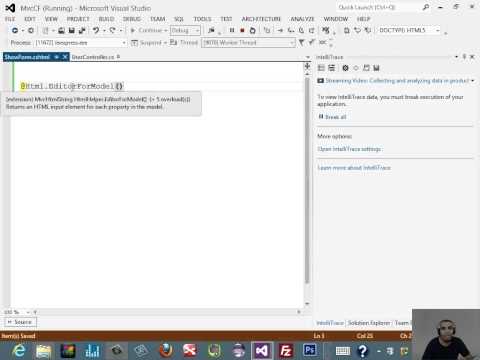This screenshot has width=480, height=360.
Task: Click the editor vertical scrollbar
Action: click(x=307, y=180)
